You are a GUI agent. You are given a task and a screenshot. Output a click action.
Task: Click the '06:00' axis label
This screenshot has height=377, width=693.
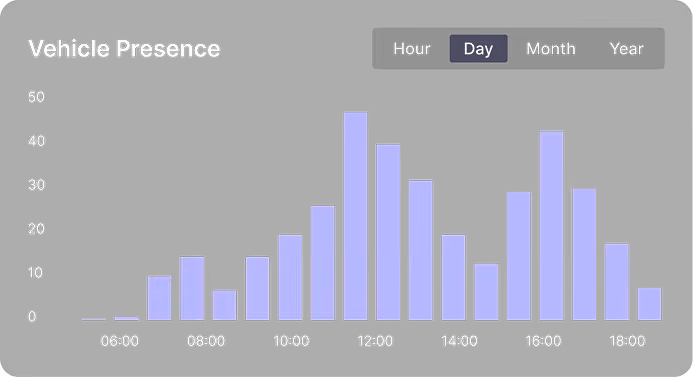pos(119,341)
